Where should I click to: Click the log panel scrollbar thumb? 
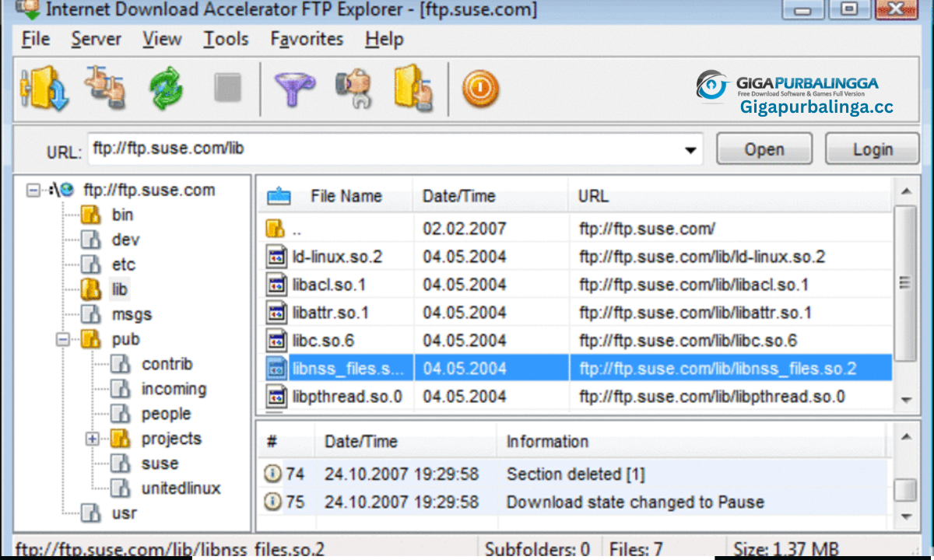904,490
